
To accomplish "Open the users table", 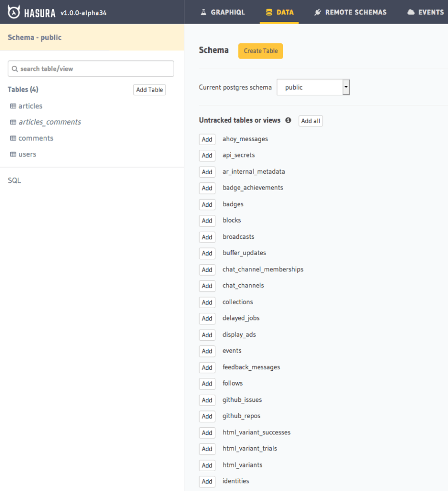I will [x=27, y=154].
